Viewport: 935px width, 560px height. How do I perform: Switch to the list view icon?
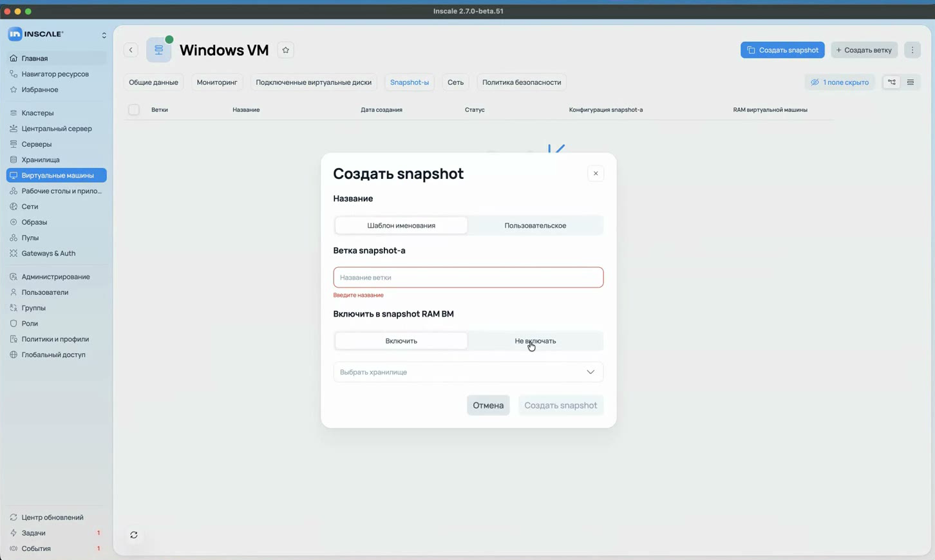(x=911, y=82)
